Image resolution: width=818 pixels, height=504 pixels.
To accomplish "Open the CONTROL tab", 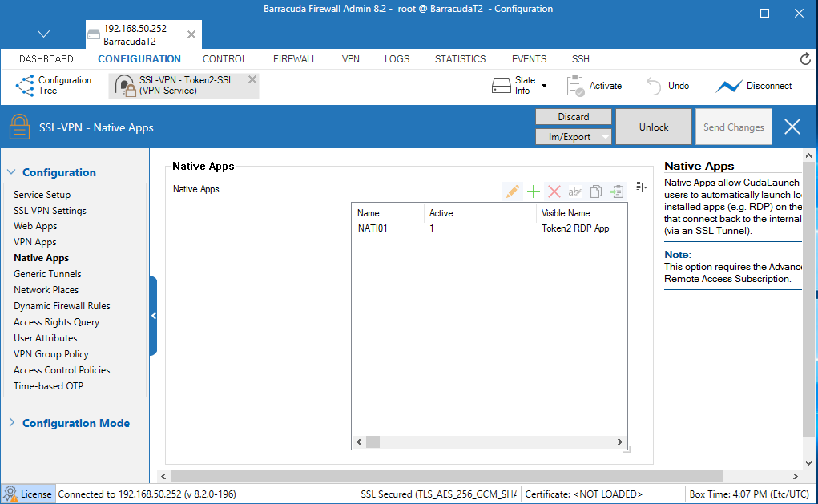I will click(224, 59).
